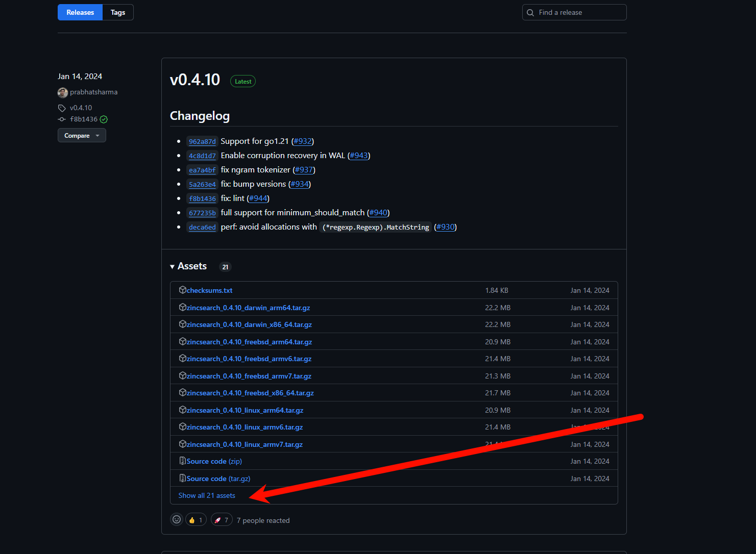Click package icon for freebsd_x86_64 asset
Screen dimensions: 756x554
183,392
